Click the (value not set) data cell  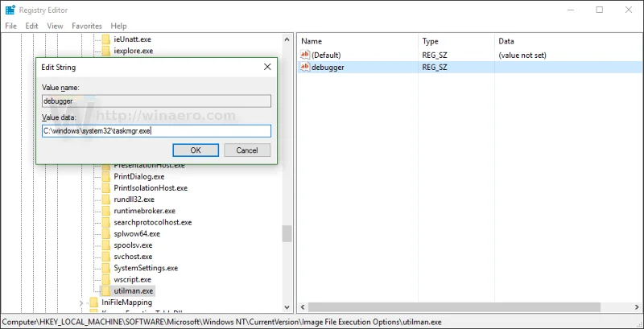522,55
